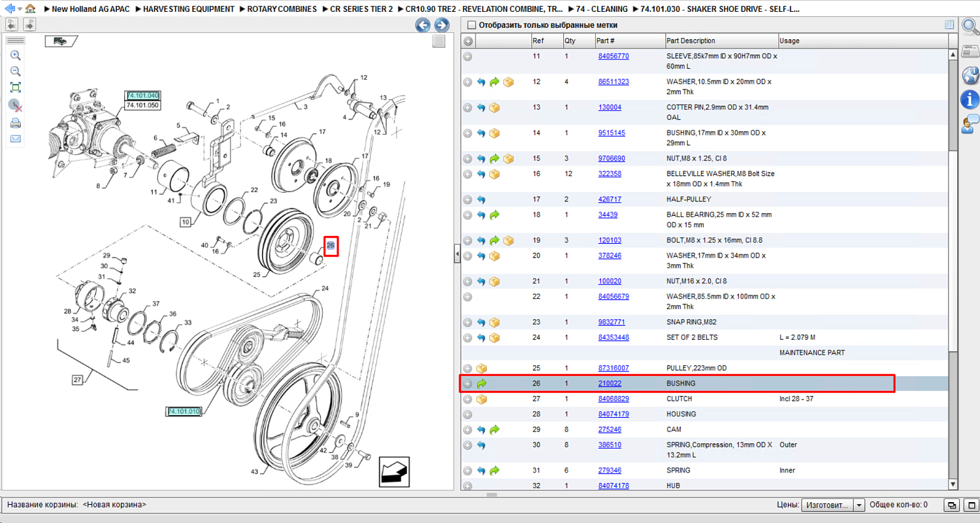
Task: Go back using the blue back arrow
Action: (x=9, y=9)
